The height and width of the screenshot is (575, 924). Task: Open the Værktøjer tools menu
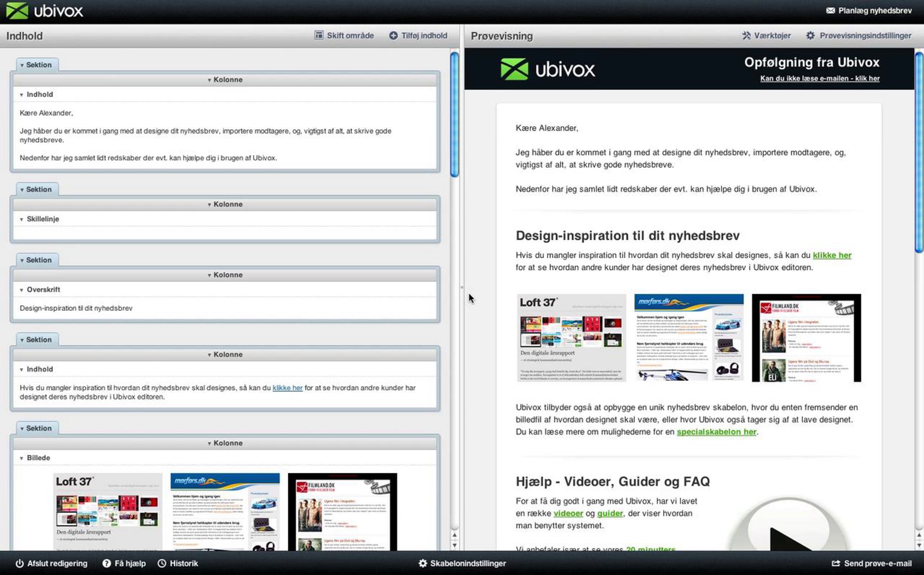pos(766,35)
